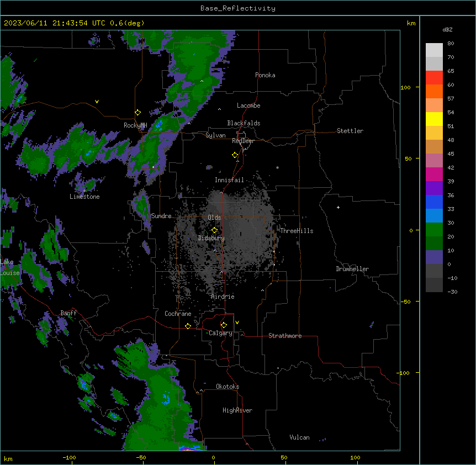Screen dimensions: 476x465
Task: Click the white asterisk marker east of Innisfail
Action: pyautogui.click(x=277, y=167)
